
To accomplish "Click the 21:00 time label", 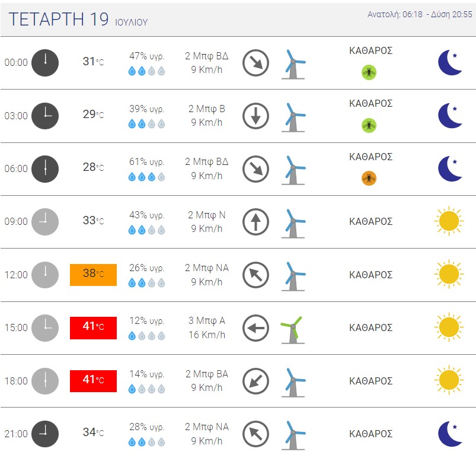I will pyautogui.click(x=16, y=434).
